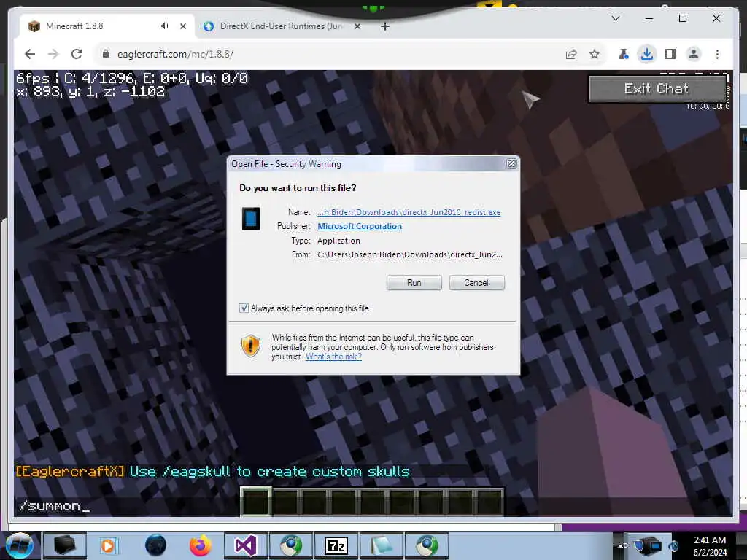
Task: Open Chrome Labs flask icon
Action: pyautogui.click(x=623, y=54)
